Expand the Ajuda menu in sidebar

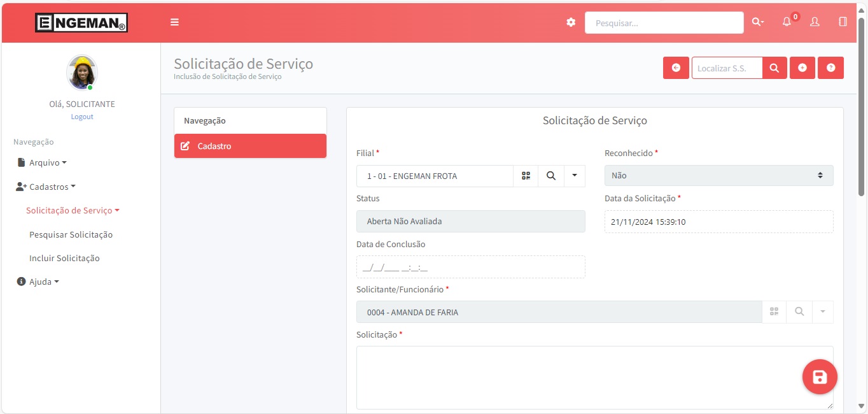pyautogui.click(x=38, y=282)
